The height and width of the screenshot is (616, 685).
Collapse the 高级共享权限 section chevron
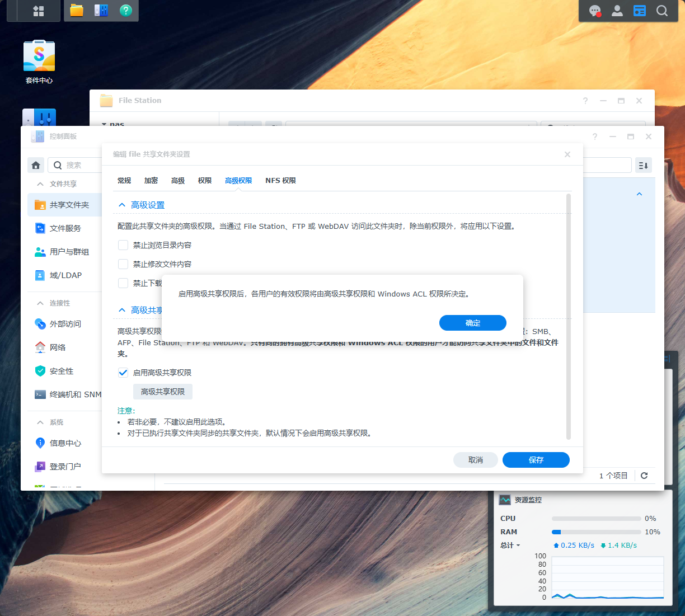click(x=122, y=310)
